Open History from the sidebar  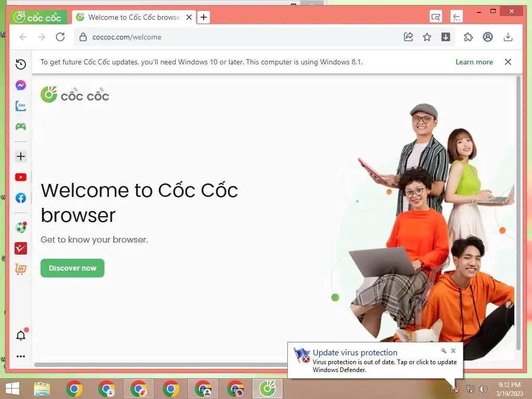pos(21,64)
